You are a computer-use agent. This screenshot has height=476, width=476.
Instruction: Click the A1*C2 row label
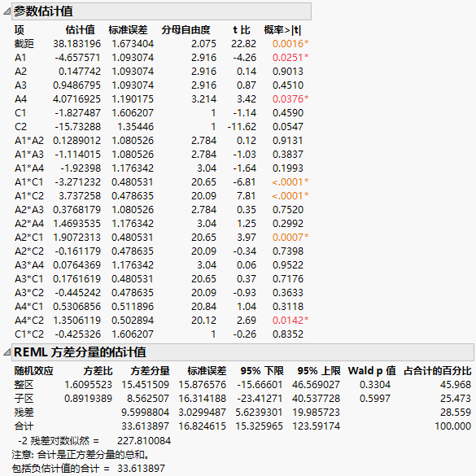click(29, 196)
